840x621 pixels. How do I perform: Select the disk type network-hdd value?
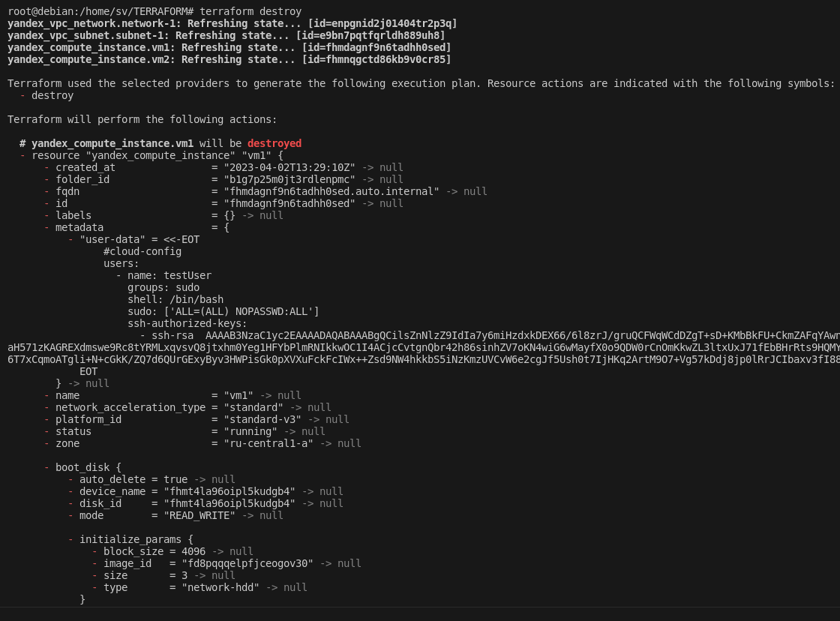225,586
